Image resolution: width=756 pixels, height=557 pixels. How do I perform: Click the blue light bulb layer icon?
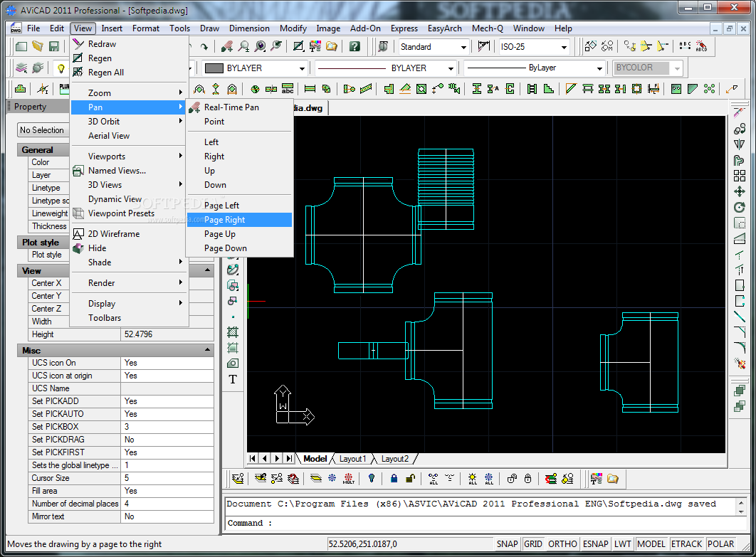coord(371,479)
